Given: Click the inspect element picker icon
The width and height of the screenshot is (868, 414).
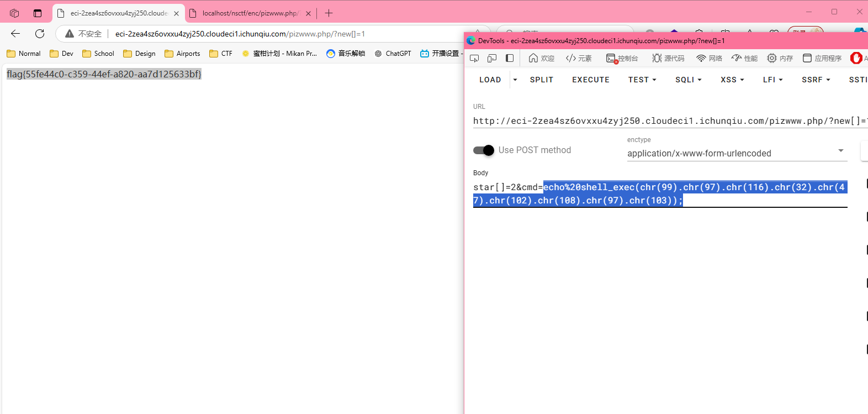Looking at the screenshot, I should point(474,58).
